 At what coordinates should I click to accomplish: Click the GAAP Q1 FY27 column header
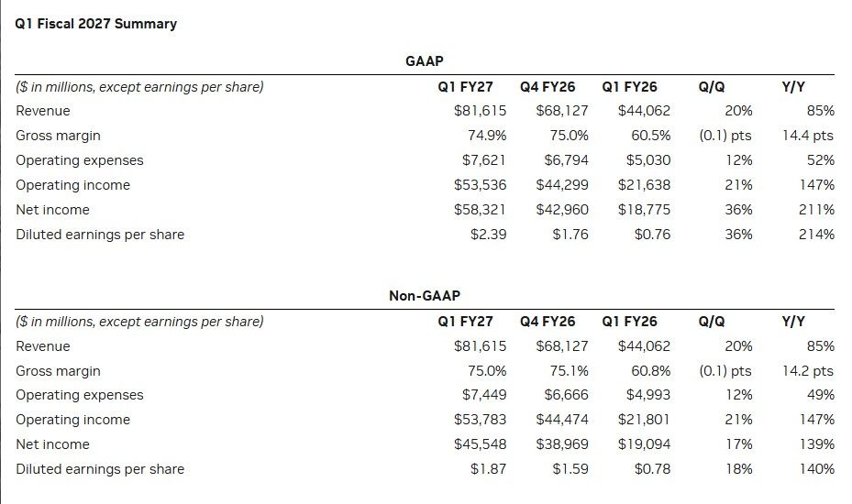tap(465, 87)
